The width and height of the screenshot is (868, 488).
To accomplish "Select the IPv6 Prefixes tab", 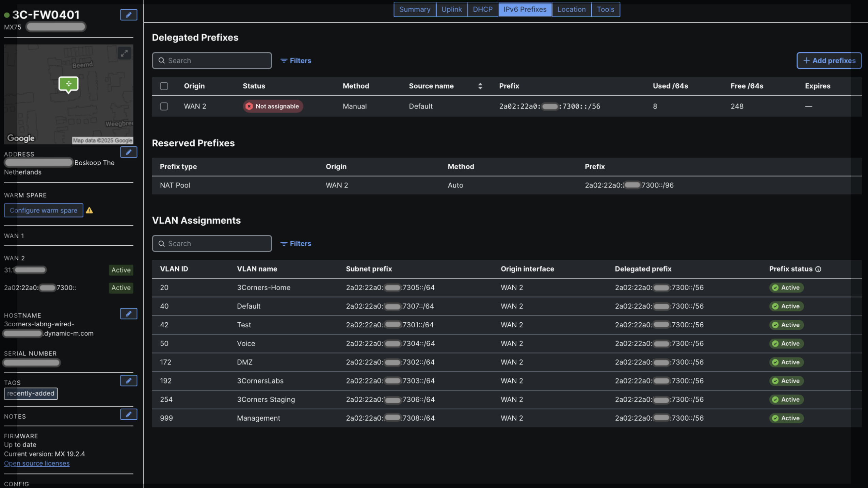I will point(525,9).
